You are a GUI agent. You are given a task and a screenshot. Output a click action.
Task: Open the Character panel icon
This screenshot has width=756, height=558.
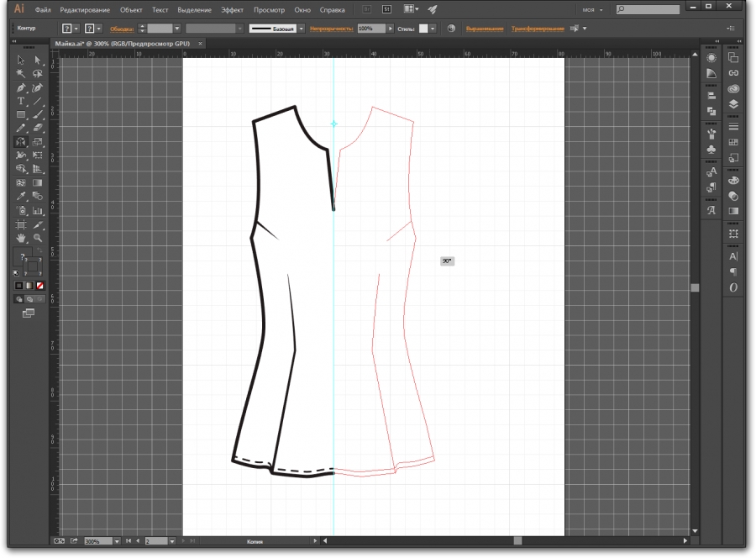pyautogui.click(x=733, y=256)
